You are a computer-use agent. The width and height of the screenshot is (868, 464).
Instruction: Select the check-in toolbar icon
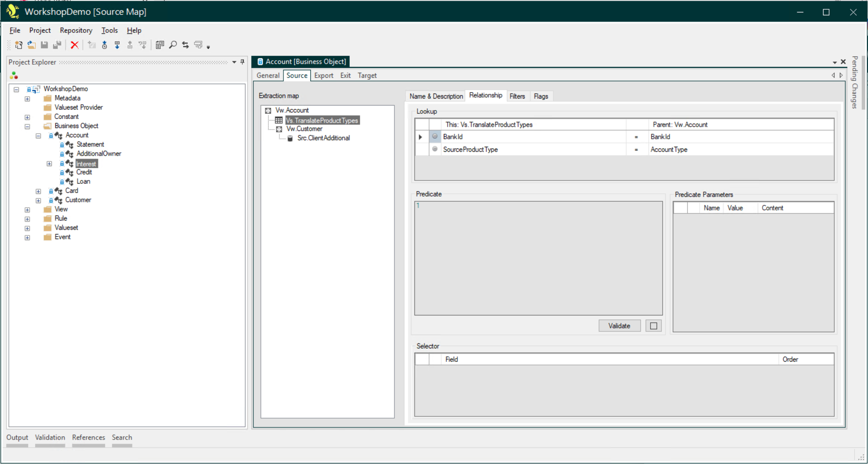[x=130, y=45]
